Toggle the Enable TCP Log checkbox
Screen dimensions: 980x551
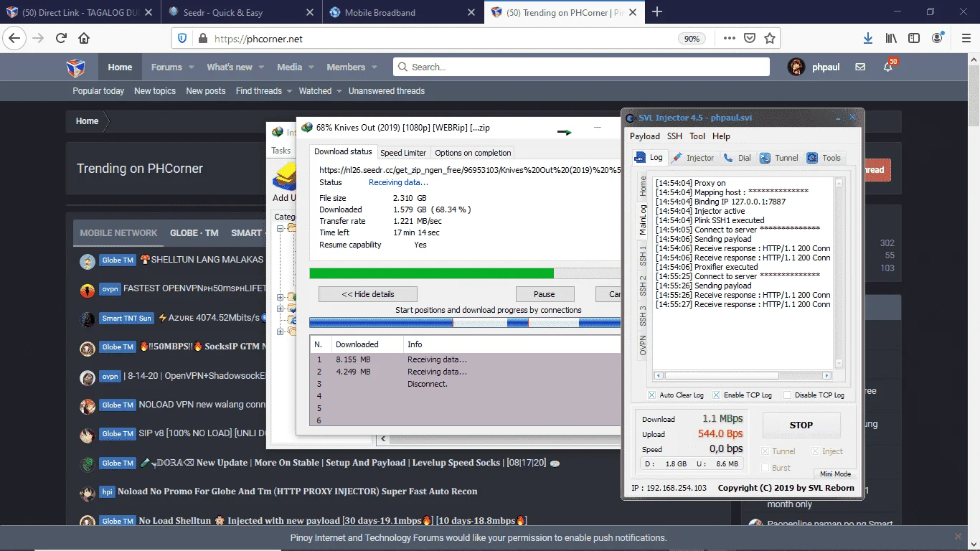point(716,395)
